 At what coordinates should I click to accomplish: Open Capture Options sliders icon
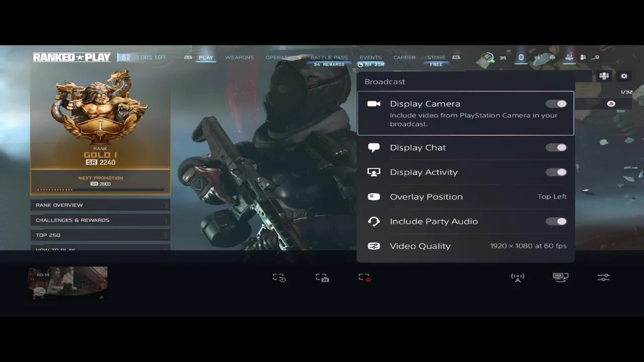tap(603, 278)
